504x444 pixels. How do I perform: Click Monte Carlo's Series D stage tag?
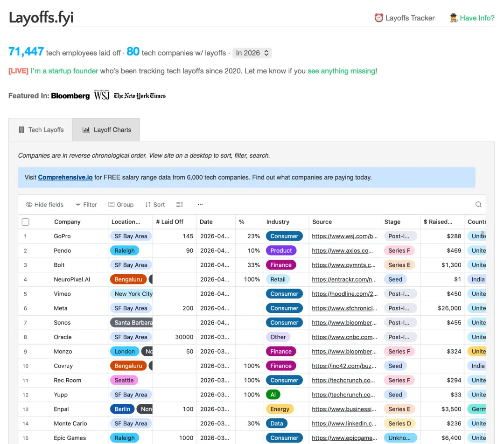tap(399, 424)
